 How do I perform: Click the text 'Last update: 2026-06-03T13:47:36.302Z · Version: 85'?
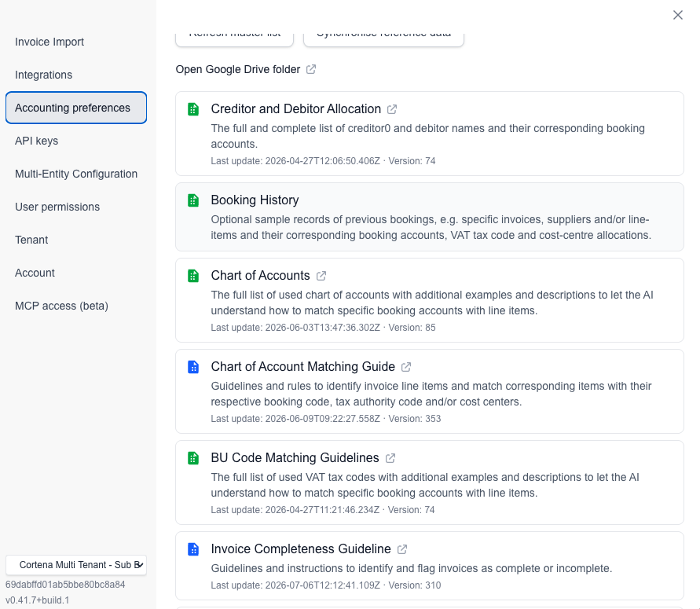323,327
